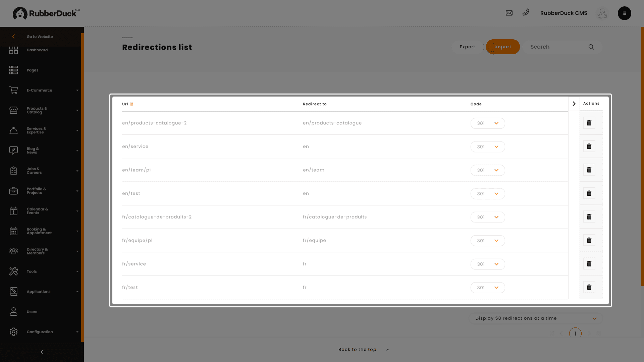Open code dropdown for en/service row
Viewport: 644px width, 362px height.
(x=487, y=147)
